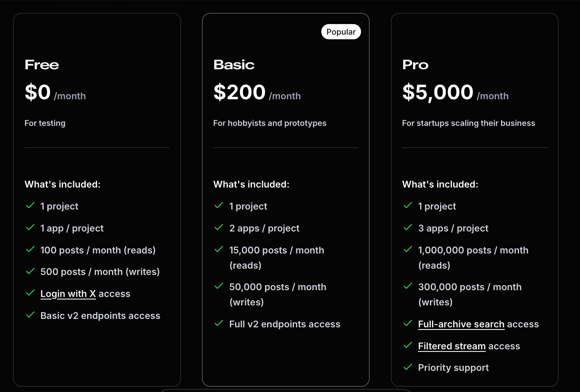Screen dimensions: 580x392
Task: Open the Login with X link
Action: point(68,294)
